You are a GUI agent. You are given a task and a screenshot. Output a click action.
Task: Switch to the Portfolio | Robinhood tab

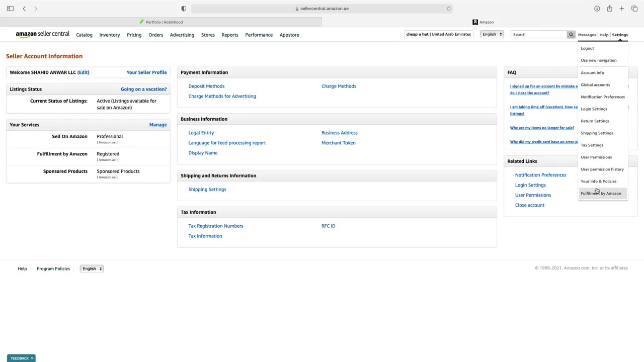pos(161,22)
